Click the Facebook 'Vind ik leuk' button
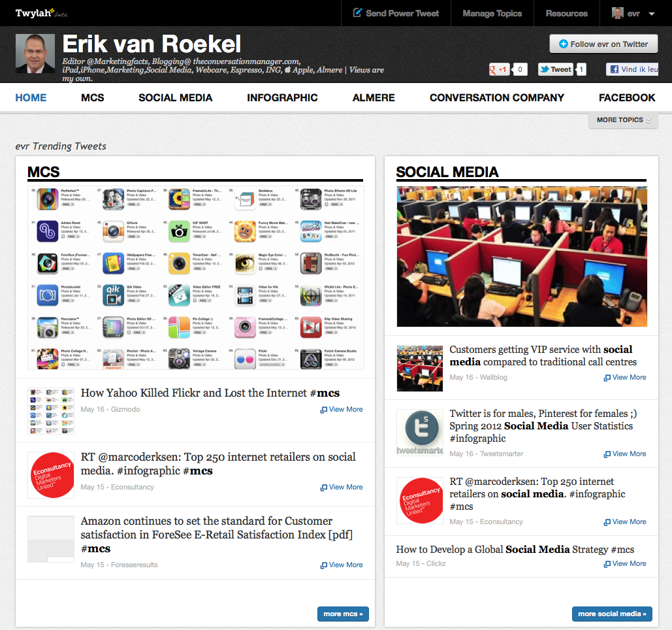Image resolution: width=672 pixels, height=630 pixels. click(632, 69)
